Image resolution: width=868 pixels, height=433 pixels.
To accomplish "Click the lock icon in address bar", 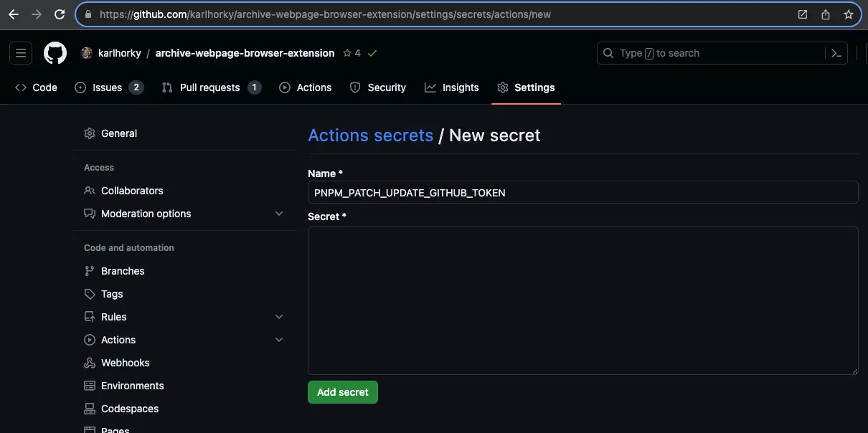I will pyautogui.click(x=88, y=14).
